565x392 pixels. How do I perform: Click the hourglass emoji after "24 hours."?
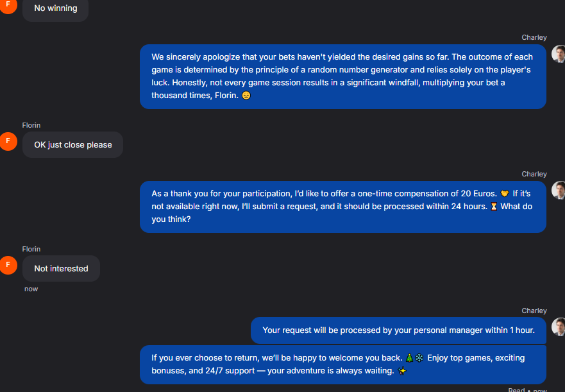(x=493, y=207)
